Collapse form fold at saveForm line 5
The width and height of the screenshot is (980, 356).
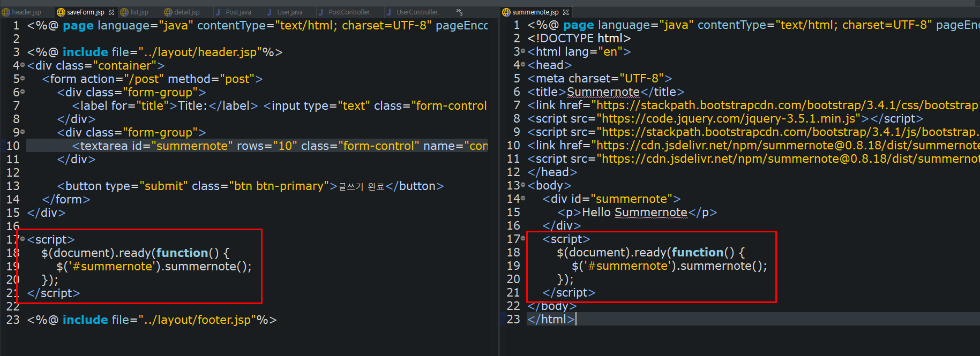[23, 79]
